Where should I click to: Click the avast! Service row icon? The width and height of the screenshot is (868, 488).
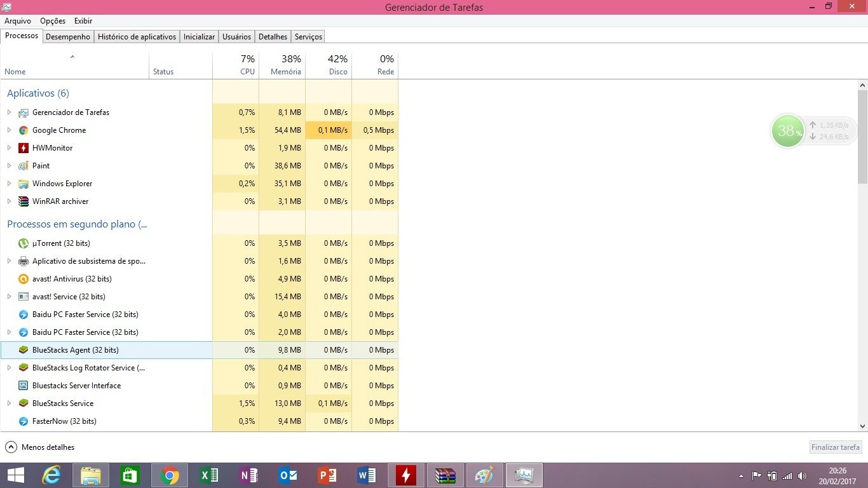click(x=24, y=297)
